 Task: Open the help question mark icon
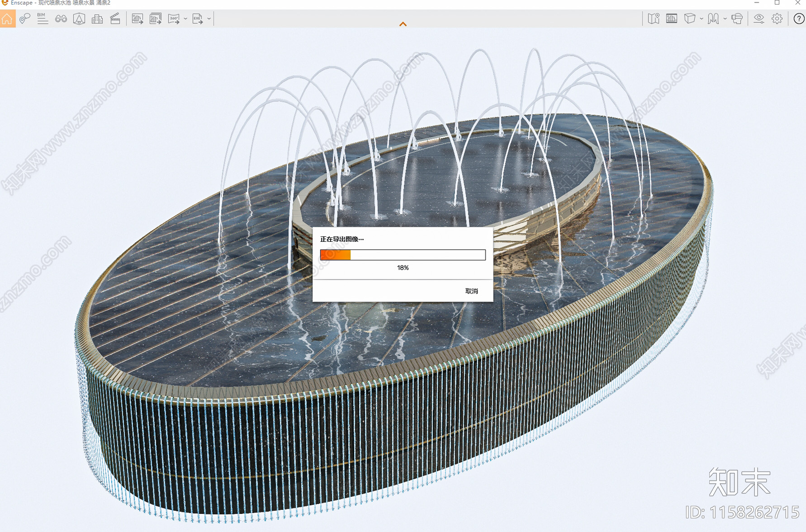(799, 19)
